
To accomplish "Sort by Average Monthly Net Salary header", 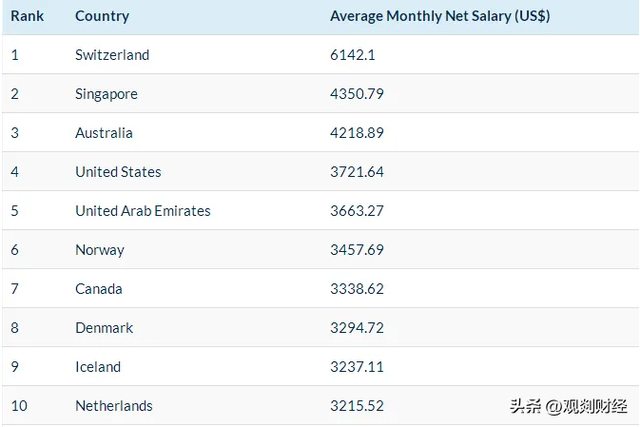I will pyautogui.click(x=440, y=16).
